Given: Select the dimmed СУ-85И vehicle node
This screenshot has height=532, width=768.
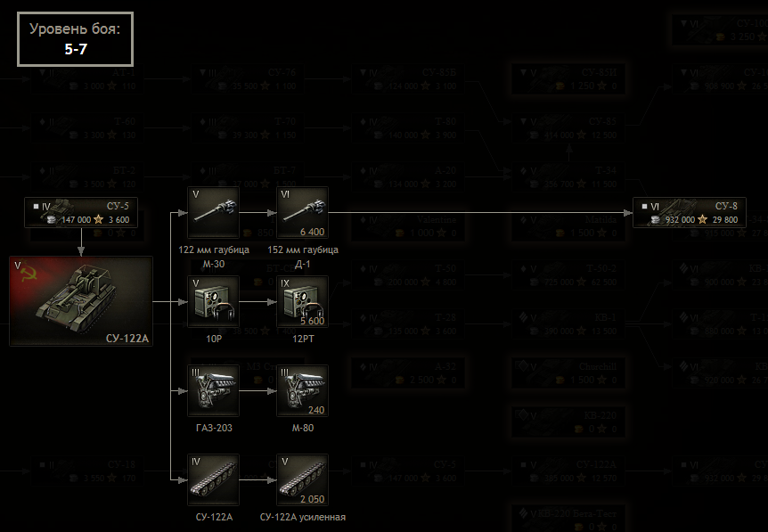Looking at the screenshot, I should 568,79.
